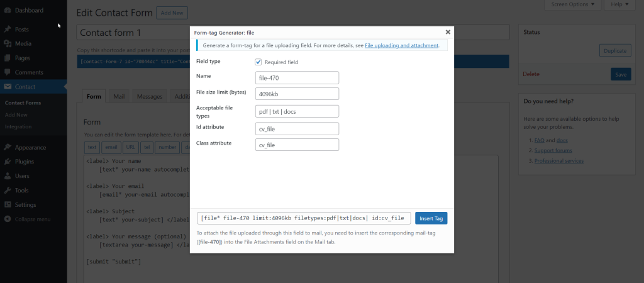Click the Comments bubble icon
644x283 pixels.
pos(8,72)
